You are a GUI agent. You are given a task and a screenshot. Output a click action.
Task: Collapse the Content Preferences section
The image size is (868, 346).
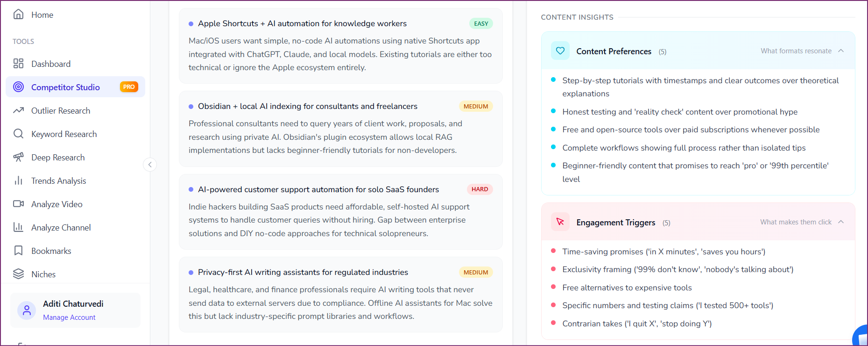(841, 50)
